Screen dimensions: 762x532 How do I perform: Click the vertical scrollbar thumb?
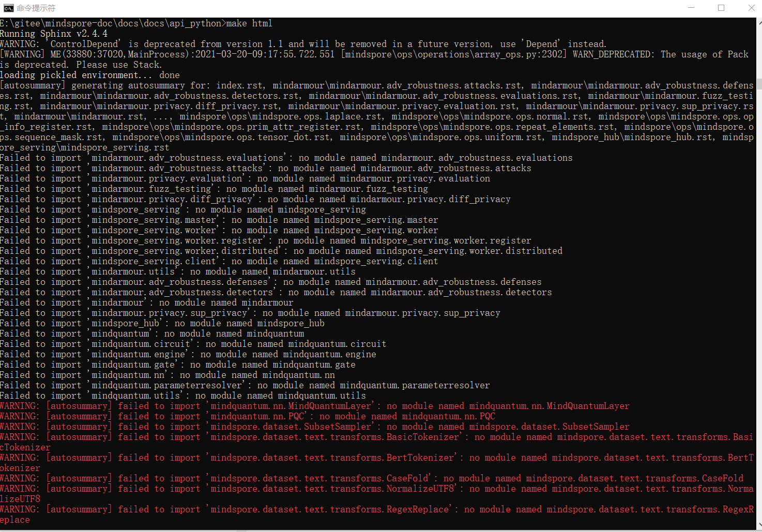[x=759, y=84]
